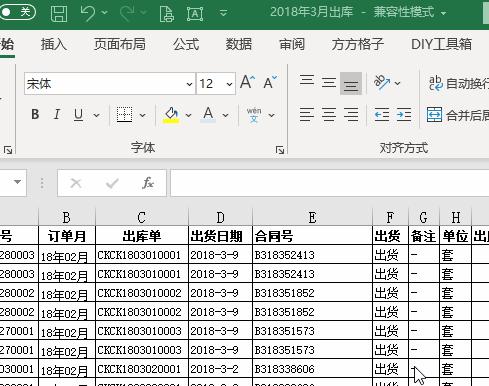Image resolution: width=489 pixels, height=386 pixels.
Task: Decrease the cell indent
Action: click(x=382, y=115)
